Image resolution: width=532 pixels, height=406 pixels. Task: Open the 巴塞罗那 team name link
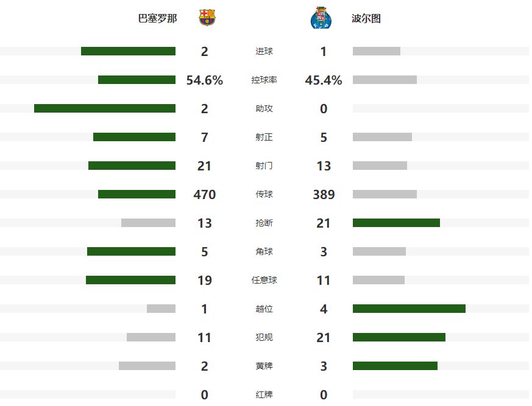coord(158,18)
